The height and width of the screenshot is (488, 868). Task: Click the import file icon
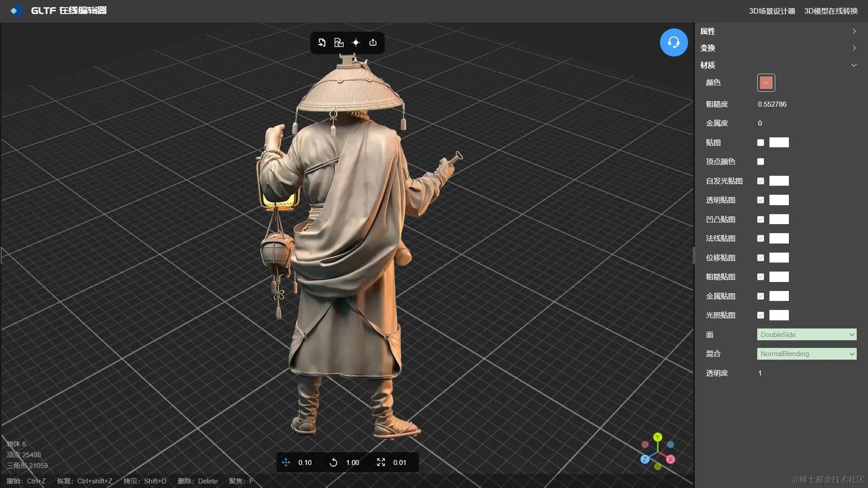322,42
